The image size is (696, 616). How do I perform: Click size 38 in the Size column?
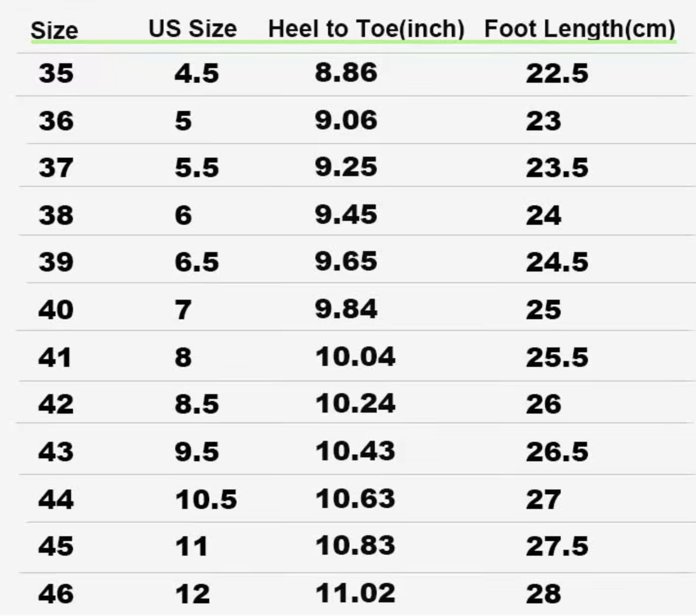(x=56, y=215)
